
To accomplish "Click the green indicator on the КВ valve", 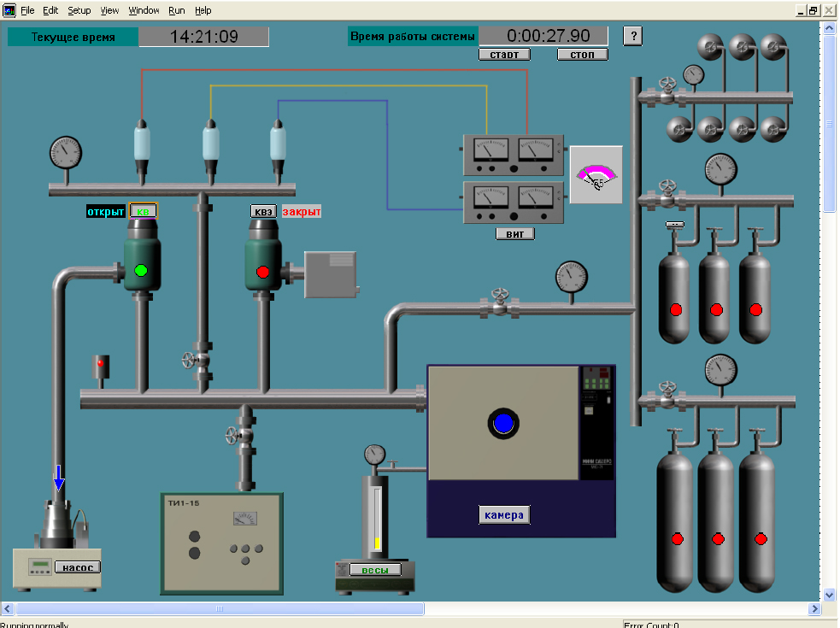I will pyautogui.click(x=141, y=269).
